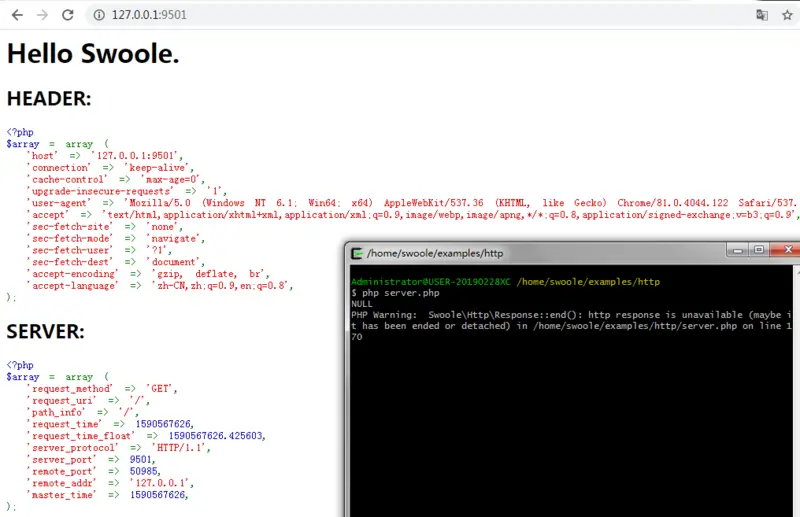Viewport: 800px width, 517px height.
Task: Go back with the browser back arrow
Action: click(17, 15)
